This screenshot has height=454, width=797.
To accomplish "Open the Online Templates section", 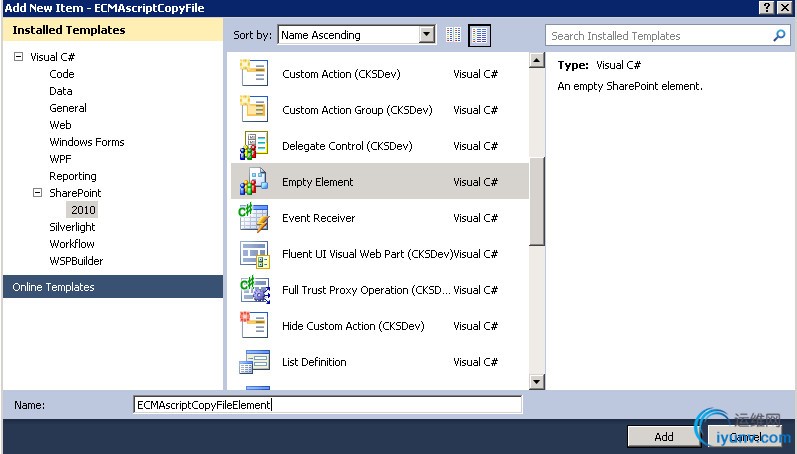I will coord(113,287).
